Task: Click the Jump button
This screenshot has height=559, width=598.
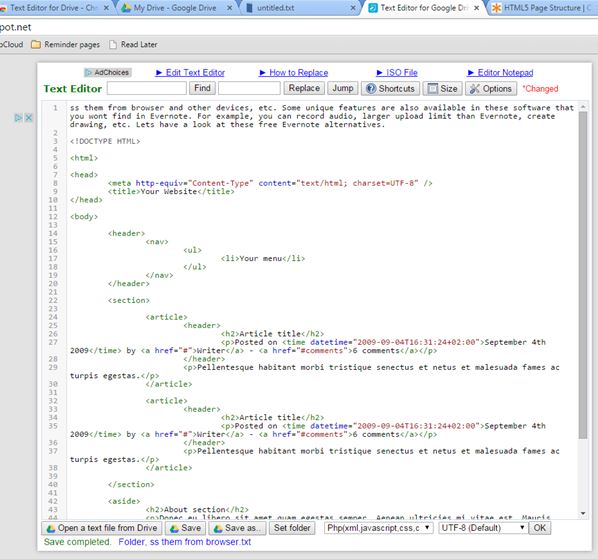Action: click(342, 88)
